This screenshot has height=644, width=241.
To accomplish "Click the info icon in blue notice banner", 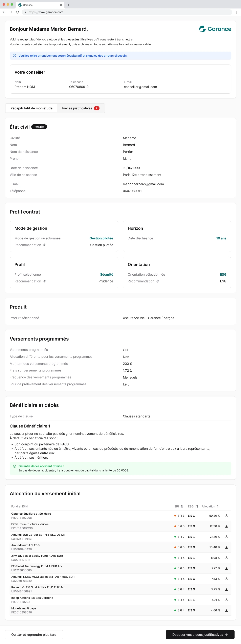I will click(15, 56).
